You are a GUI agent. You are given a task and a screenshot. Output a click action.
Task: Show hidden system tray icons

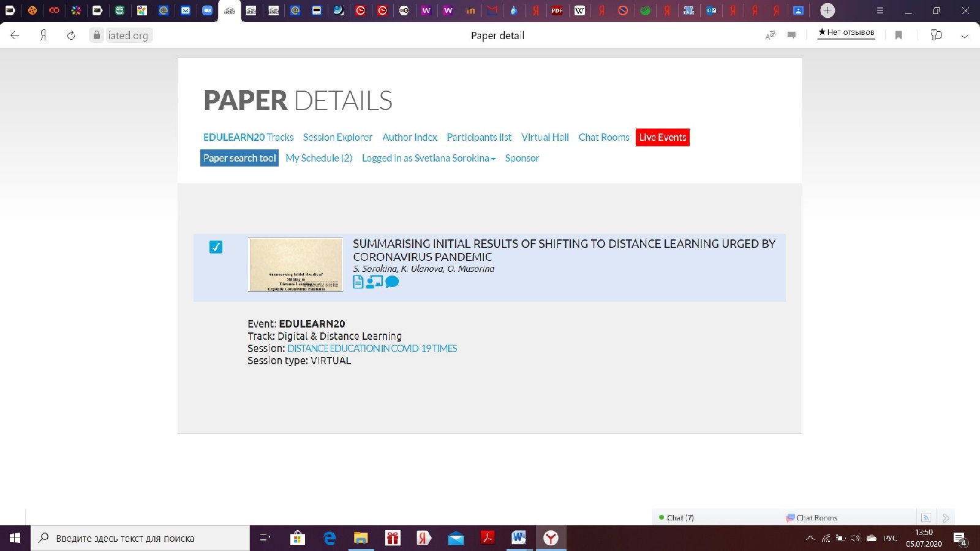(810, 539)
